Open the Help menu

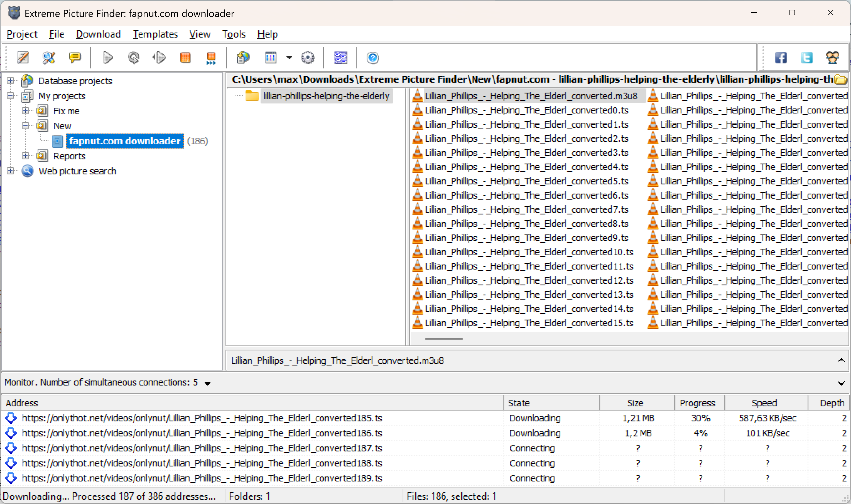tap(268, 34)
